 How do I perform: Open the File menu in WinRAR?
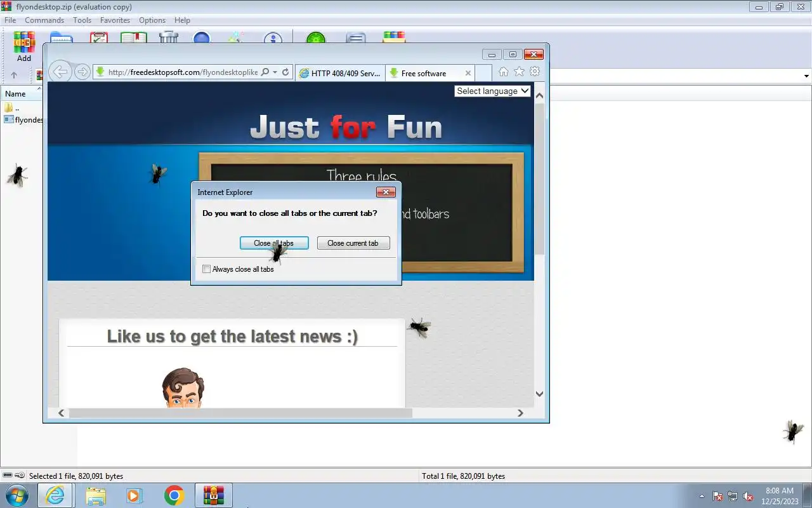10,20
